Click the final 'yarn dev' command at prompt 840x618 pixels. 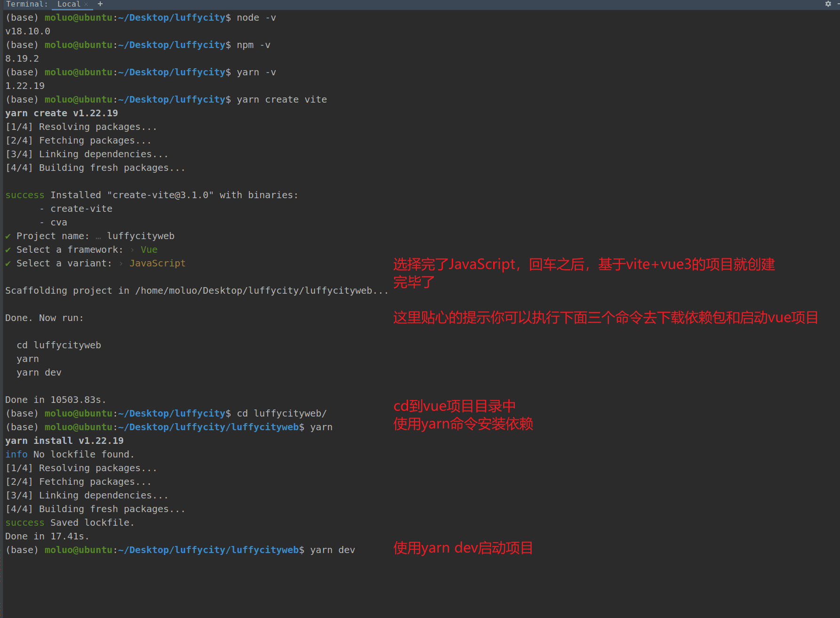(x=333, y=550)
